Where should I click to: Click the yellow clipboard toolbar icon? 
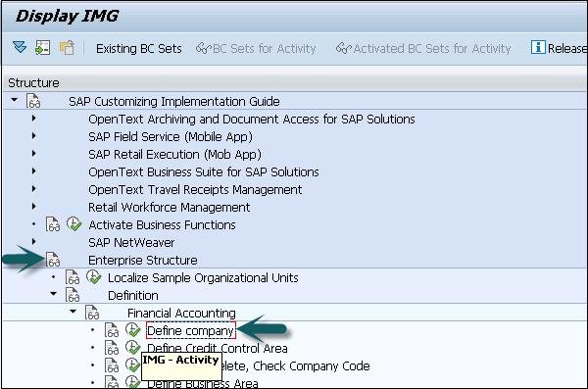coord(67,48)
